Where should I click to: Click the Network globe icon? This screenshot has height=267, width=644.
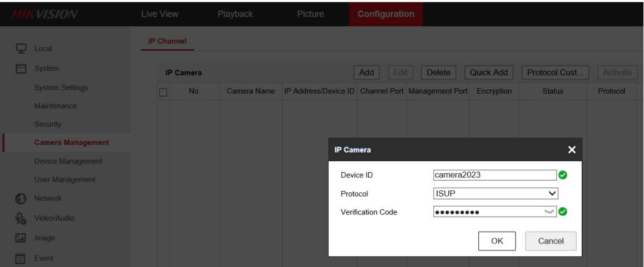click(x=19, y=198)
